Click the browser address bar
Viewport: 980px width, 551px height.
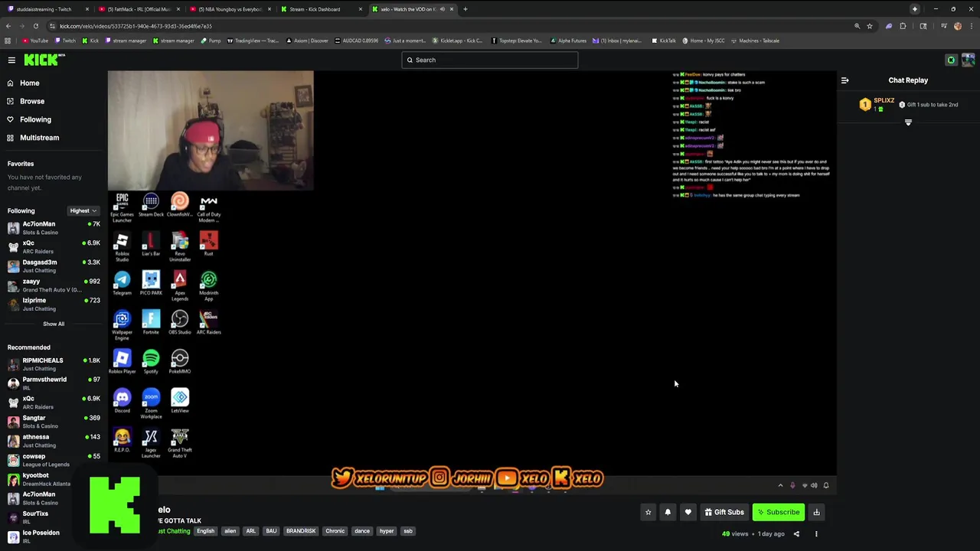point(452,26)
